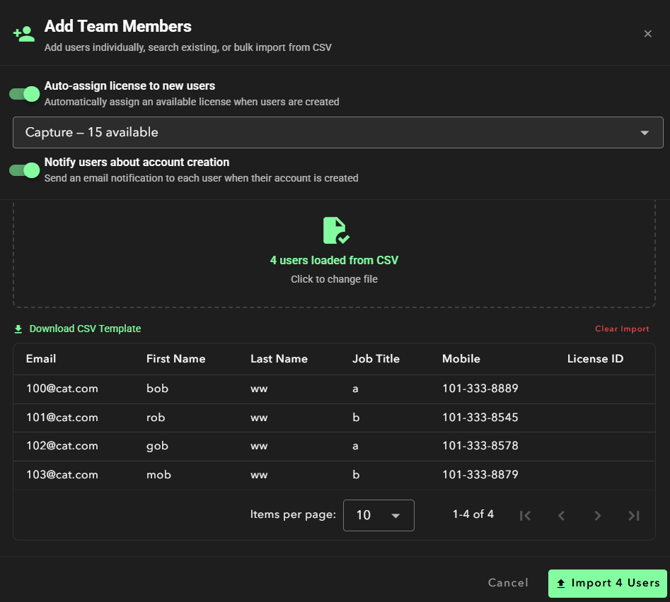The width and height of the screenshot is (670, 602).
Task: Jump to the last page of results
Action: [x=633, y=516]
